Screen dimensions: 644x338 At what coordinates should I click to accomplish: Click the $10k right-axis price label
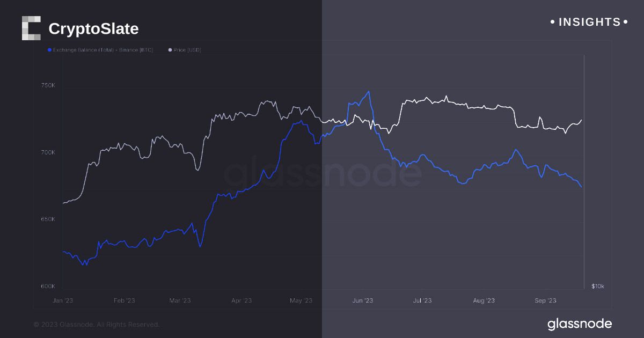(x=597, y=286)
